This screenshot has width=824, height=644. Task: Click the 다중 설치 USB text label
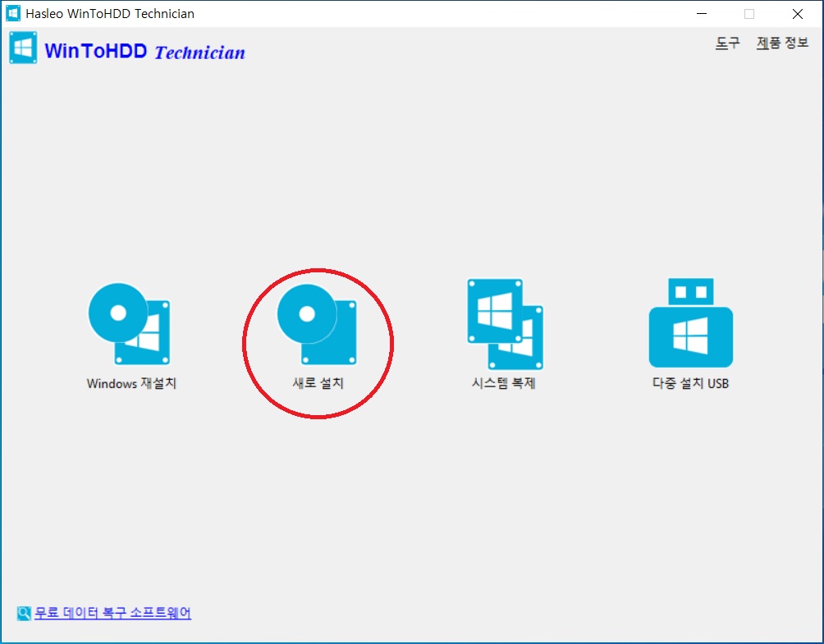click(690, 383)
